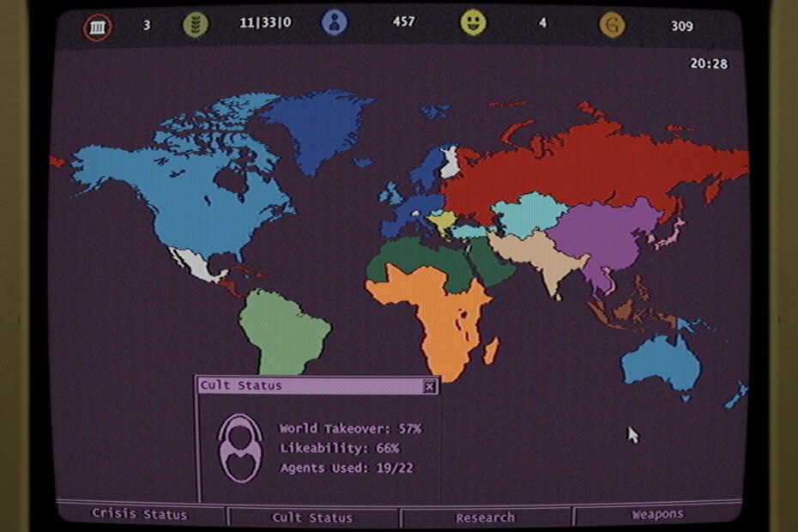The image size is (798, 532).
Task: Click the yellow smiley happiness icon
Action: pos(473,23)
